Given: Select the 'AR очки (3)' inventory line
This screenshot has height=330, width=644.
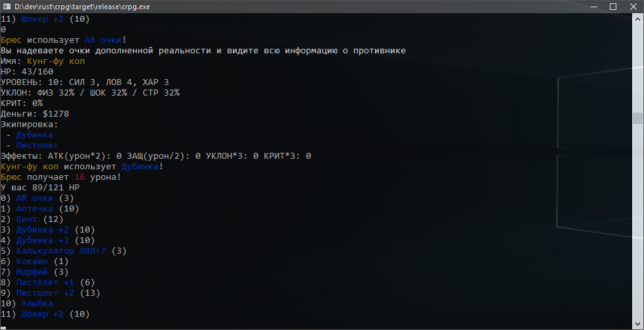Looking at the screenshot, I should (x=37, y=198).
